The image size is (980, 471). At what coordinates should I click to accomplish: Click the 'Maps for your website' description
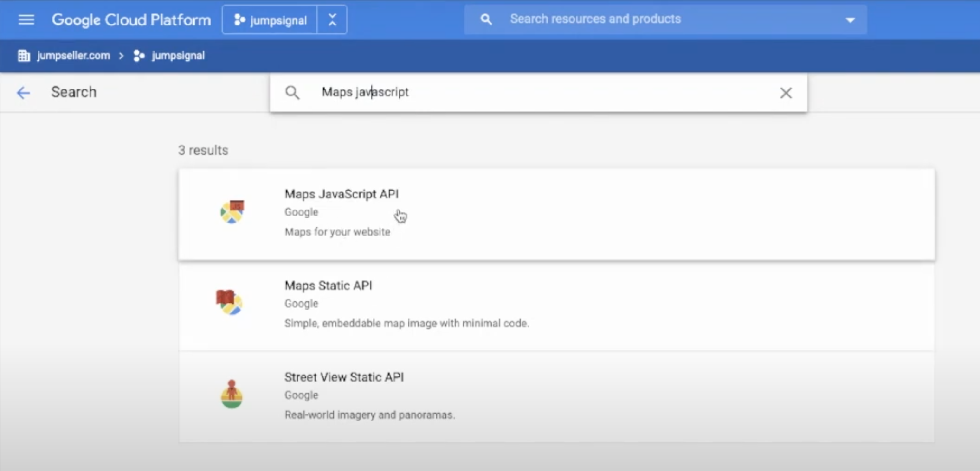pyautogui.click(x=337, y=232)
